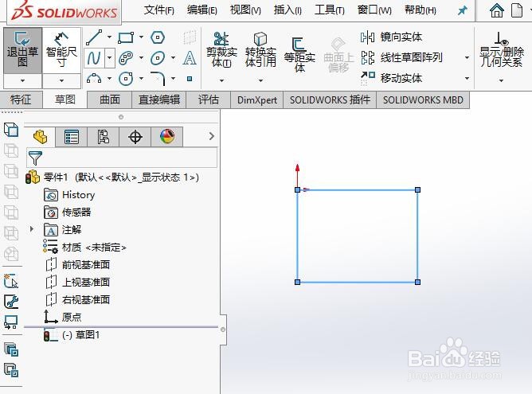Select the Spline sketch tool
532x394 pixels.
[x=94, y=58]
